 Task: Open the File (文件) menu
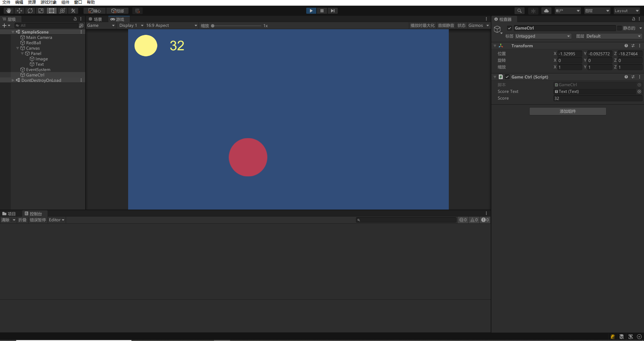click(6, 2)
